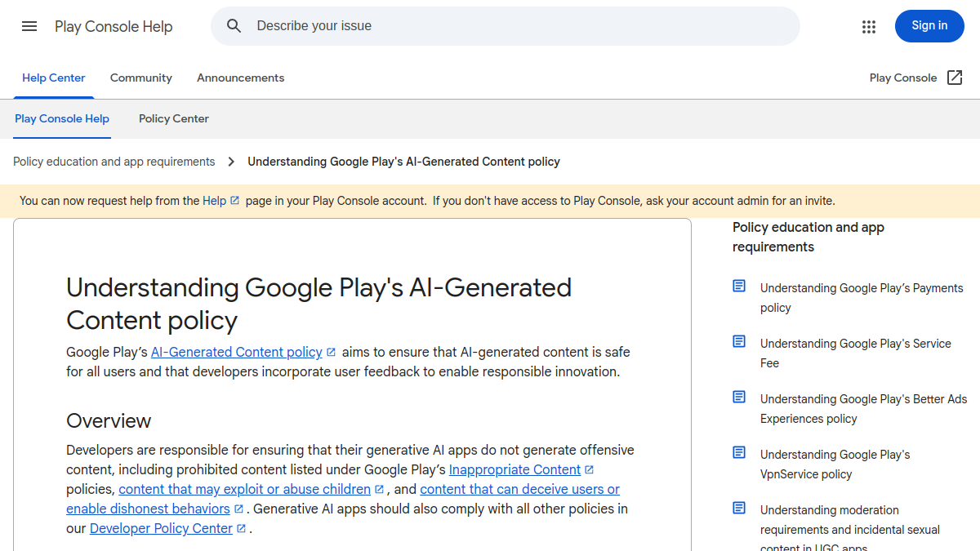This screenshot has height=551, width=980.
Task: Click the article title heading
Action: point(319,304)
